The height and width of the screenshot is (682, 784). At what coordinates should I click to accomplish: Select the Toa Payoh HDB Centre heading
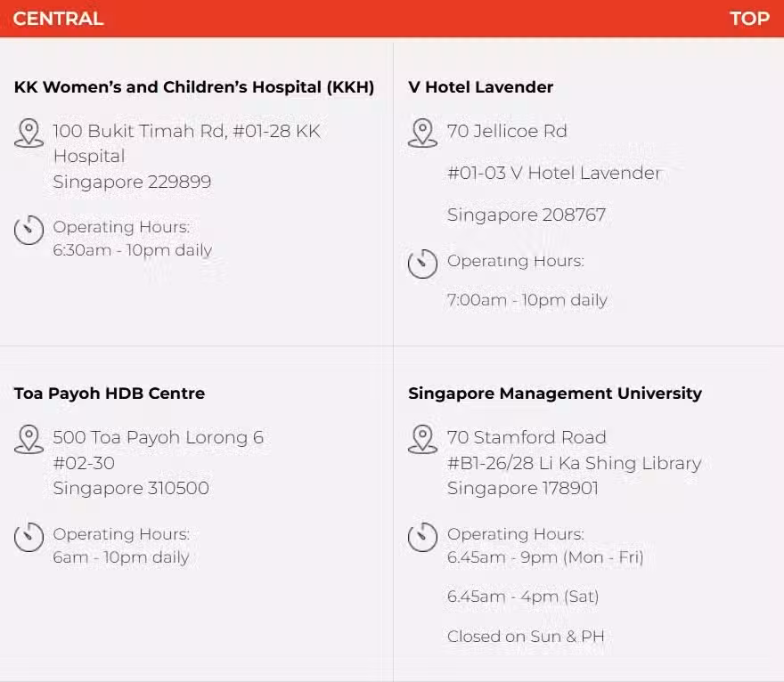(110, 394)
